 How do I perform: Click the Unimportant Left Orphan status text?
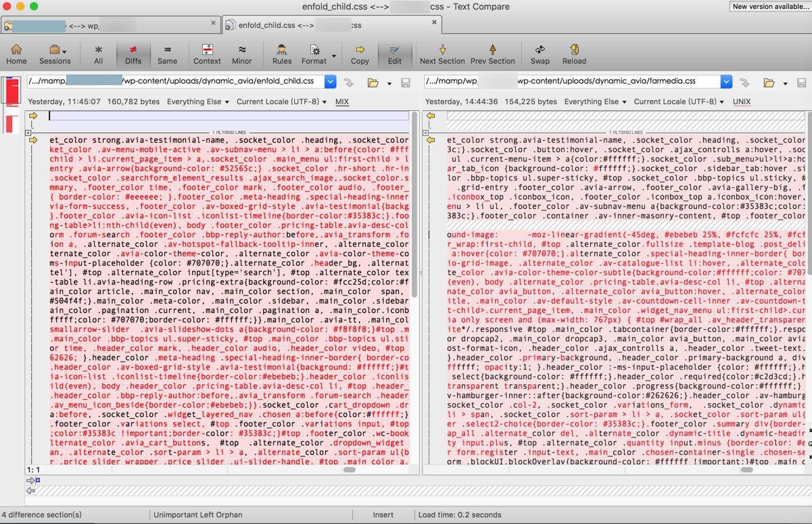coord(197,515)
